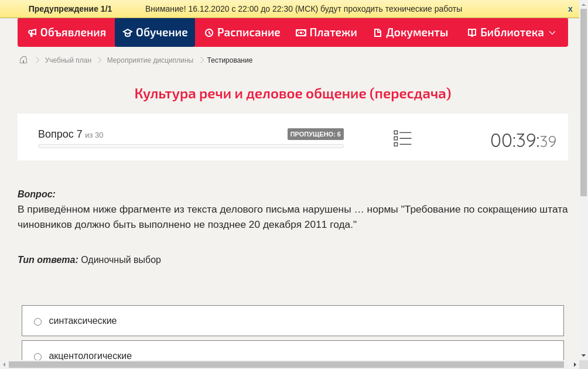Click the "Тестирование" breadcrumb entry
Image resolution: width=588 pixels, height=369 pixels.
click(x=230, y=60)
